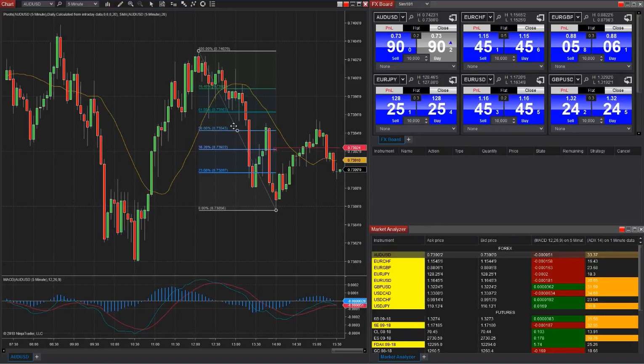Click Close on the EURJPY tile
This screenshot has height=364, width=644.
[x=443, y=90]
